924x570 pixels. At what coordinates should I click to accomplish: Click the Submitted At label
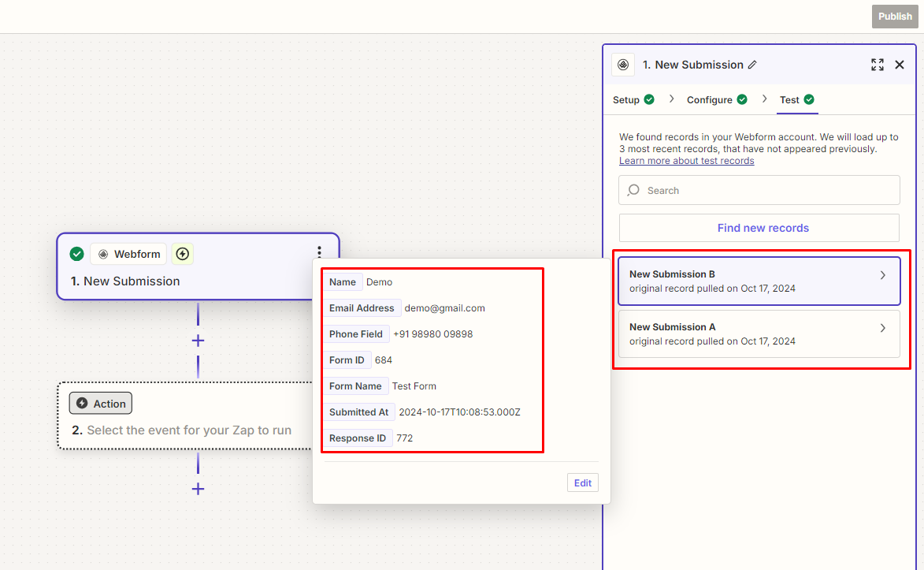coord(359,412)
